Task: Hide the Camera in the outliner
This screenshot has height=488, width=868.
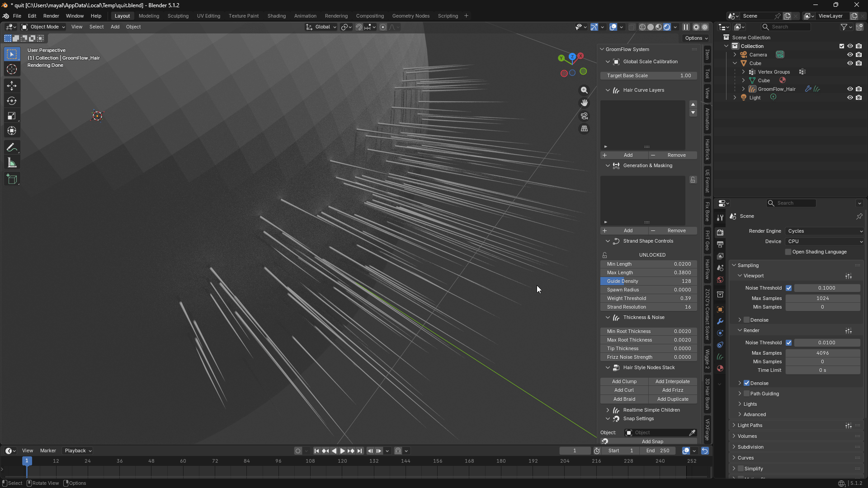Action: (850, 55)
